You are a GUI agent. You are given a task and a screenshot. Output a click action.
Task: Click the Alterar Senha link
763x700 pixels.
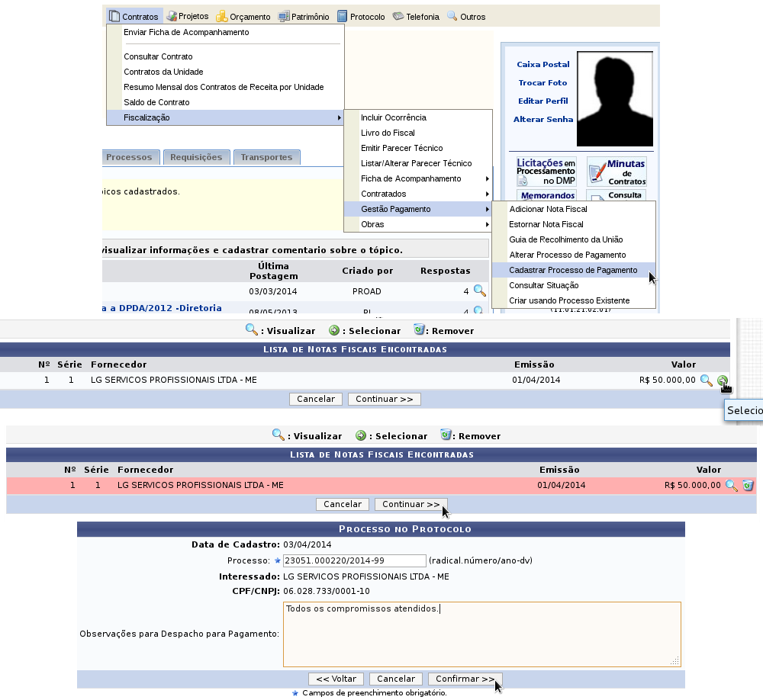click(543, 119)
